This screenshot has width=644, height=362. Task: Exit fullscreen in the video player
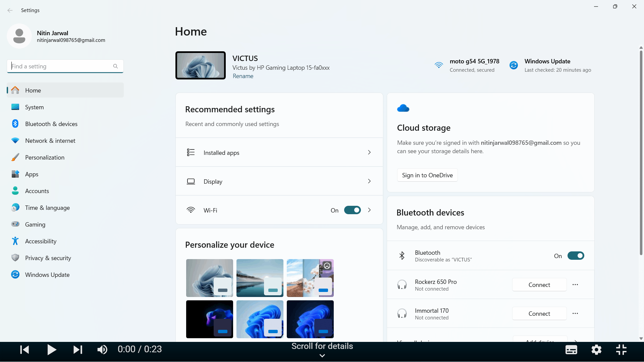tap(621, 350)
